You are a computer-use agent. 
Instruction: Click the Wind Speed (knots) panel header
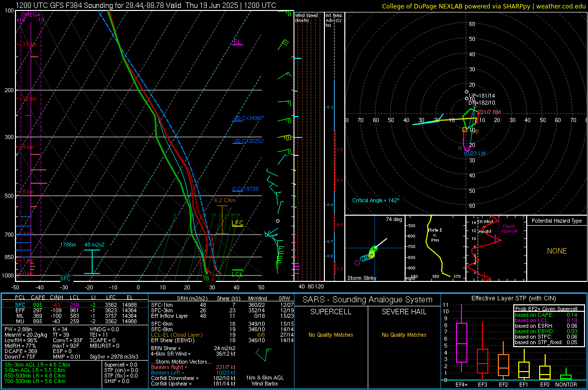pyautogui.click(x=306, y=17)
